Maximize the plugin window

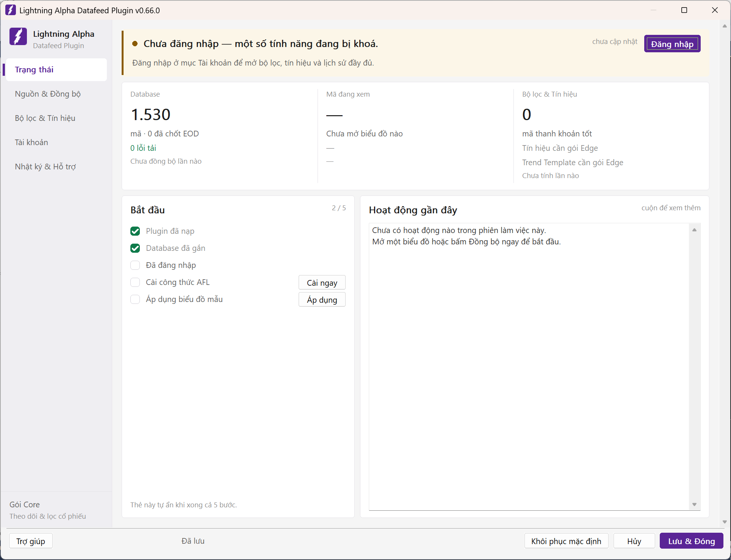[x=684, y=10]
